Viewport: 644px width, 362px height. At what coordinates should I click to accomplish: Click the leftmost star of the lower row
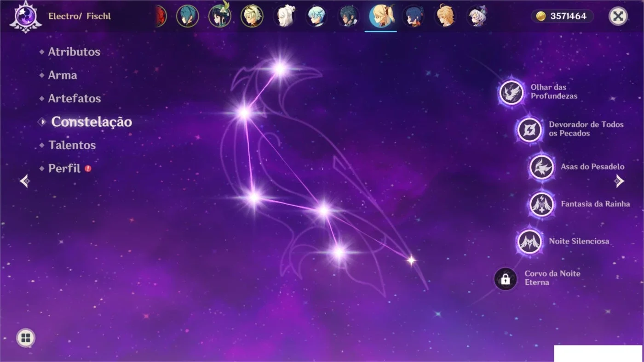click(253, 198)
